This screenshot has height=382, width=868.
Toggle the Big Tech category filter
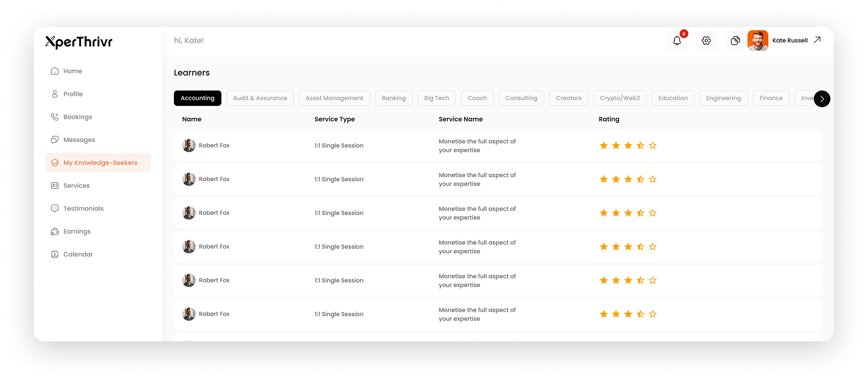436,98
